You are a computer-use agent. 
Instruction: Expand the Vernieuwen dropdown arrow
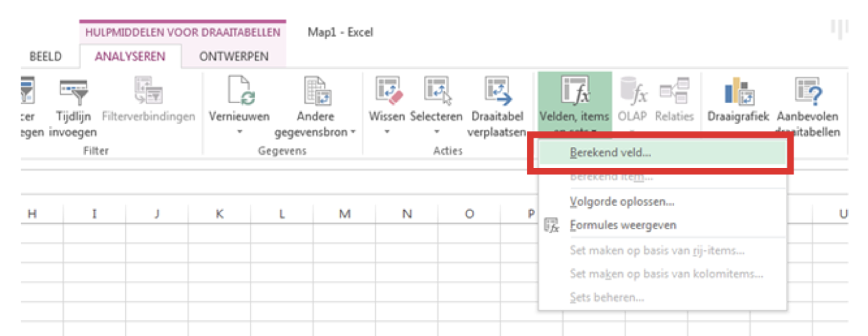pos(239,133)
